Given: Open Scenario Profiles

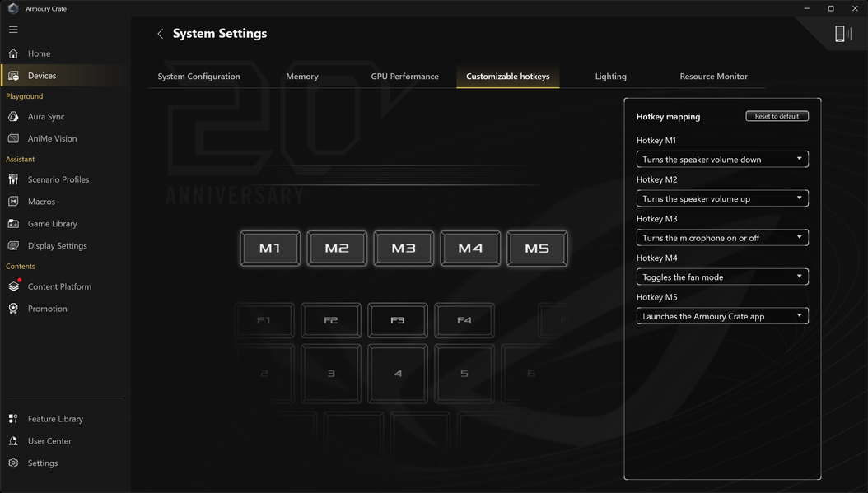Looking at the screenshot, I should [x=58, y=179].
